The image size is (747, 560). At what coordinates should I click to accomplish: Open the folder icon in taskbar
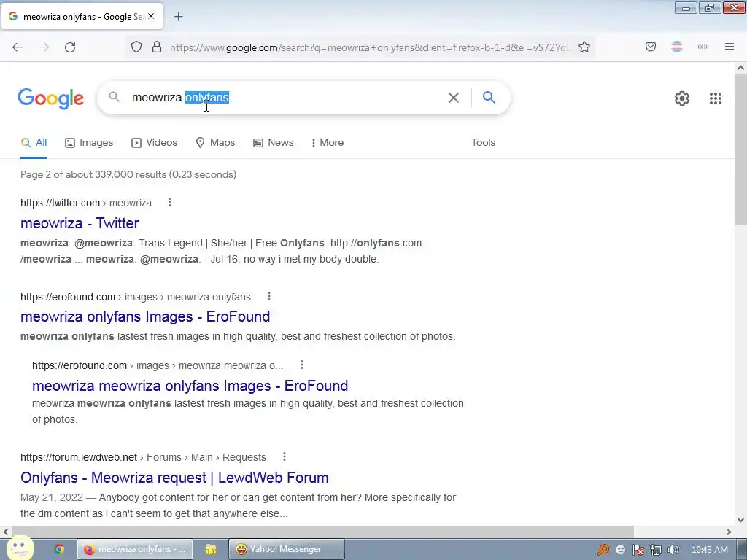click(x=211, y=549)
